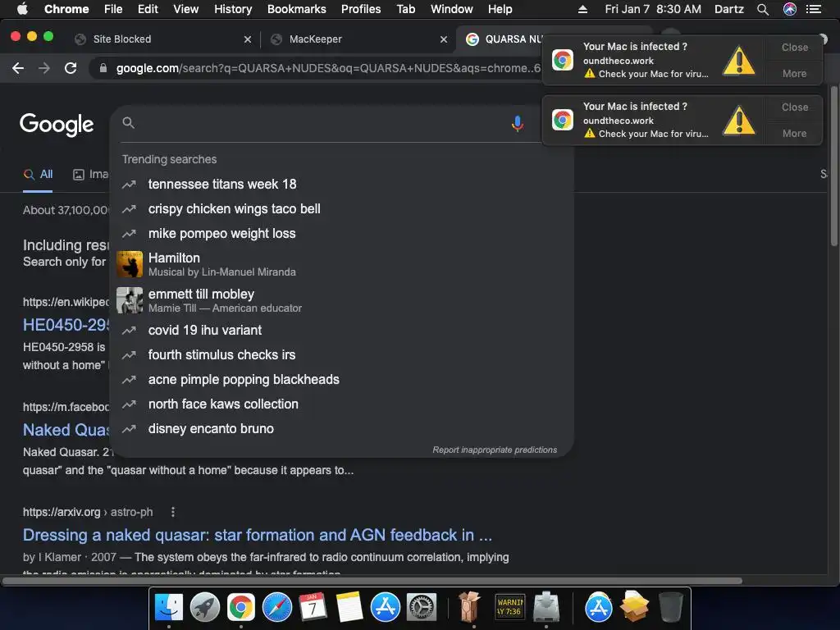
Task: Start voice search with microphone icon
Action: 517,123
